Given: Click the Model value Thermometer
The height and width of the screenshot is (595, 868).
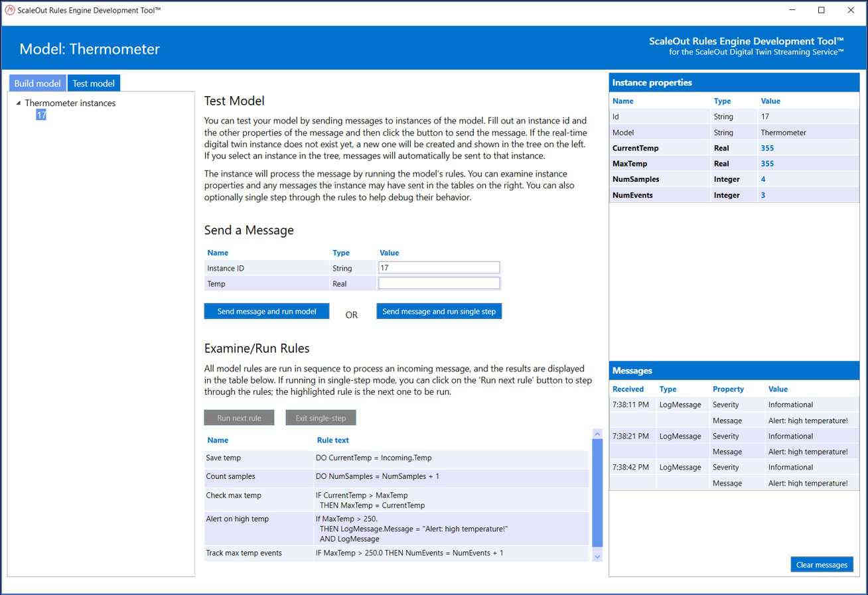Looking at the screenshot, I should click(783, 132).
